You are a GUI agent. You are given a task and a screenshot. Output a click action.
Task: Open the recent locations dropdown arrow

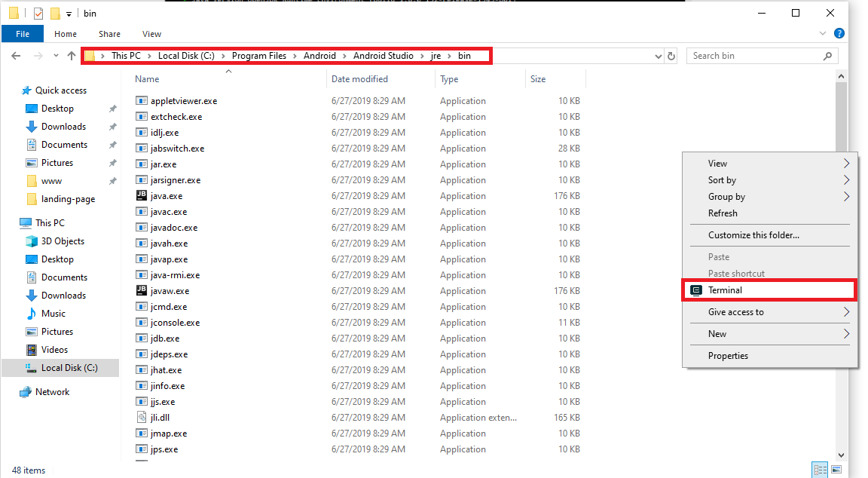[x=56, y=56]
